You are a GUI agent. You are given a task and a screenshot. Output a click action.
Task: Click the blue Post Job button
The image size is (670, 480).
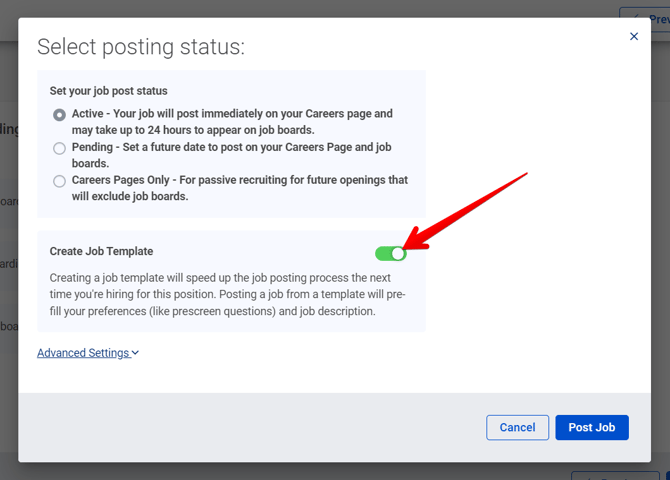pos(592,427)
